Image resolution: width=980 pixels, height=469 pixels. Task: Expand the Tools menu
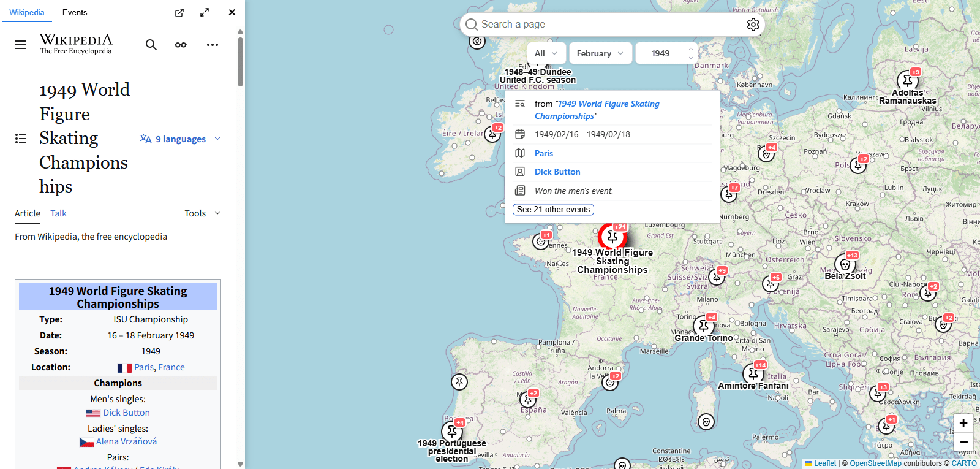pos(202,213)
